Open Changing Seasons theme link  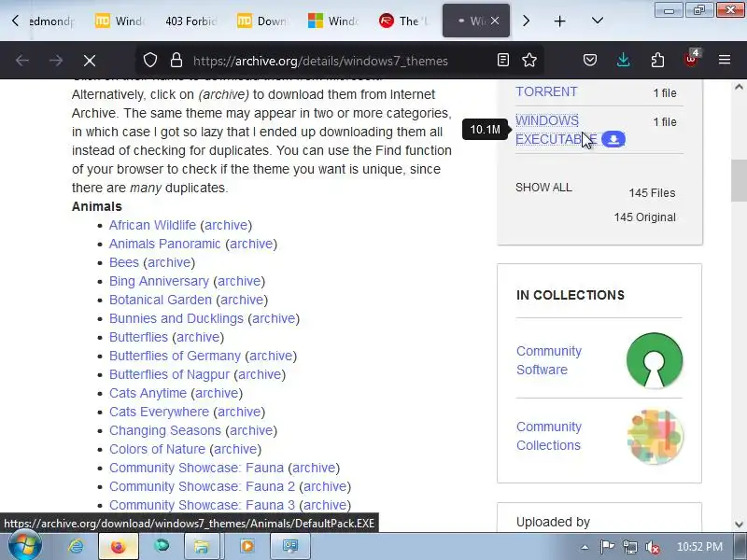(x=165, y=430)
